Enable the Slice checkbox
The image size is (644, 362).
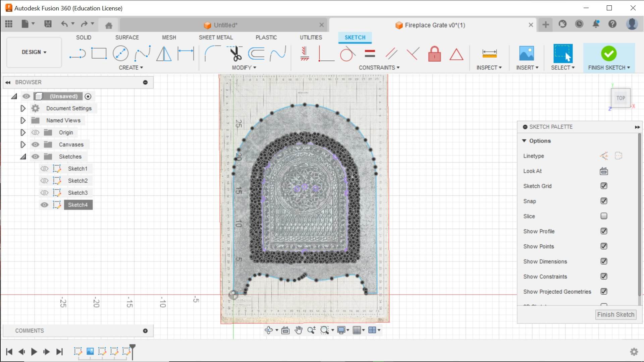coord(604,216)
